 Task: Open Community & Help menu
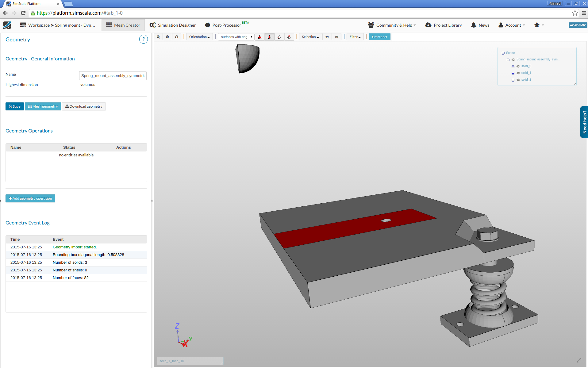coord(392,25)
